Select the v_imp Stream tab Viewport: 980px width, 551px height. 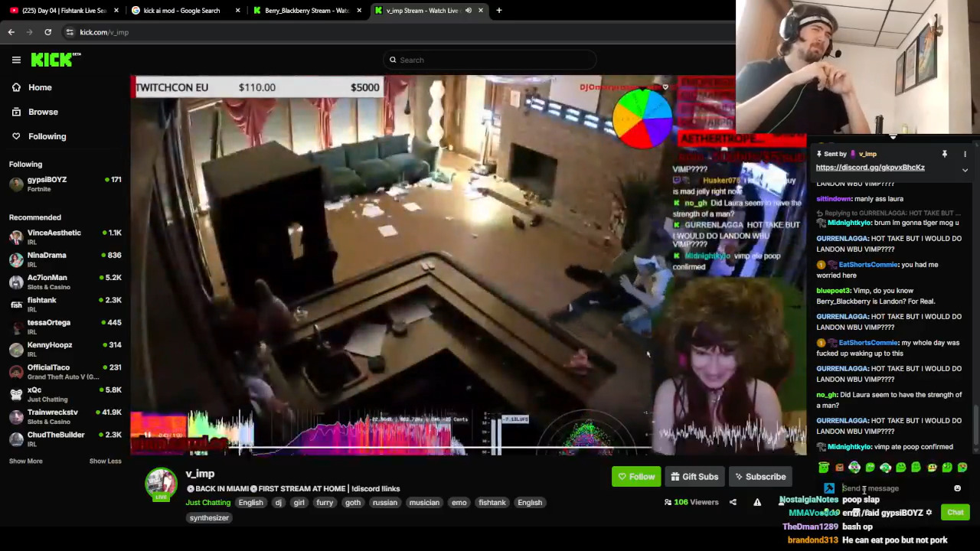click(429, 11)
